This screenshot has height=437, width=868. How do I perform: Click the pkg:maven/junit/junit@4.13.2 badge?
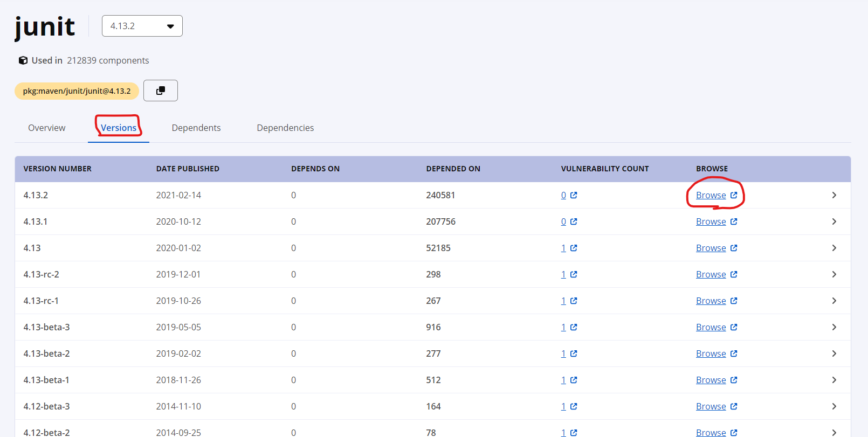point(77,91)
